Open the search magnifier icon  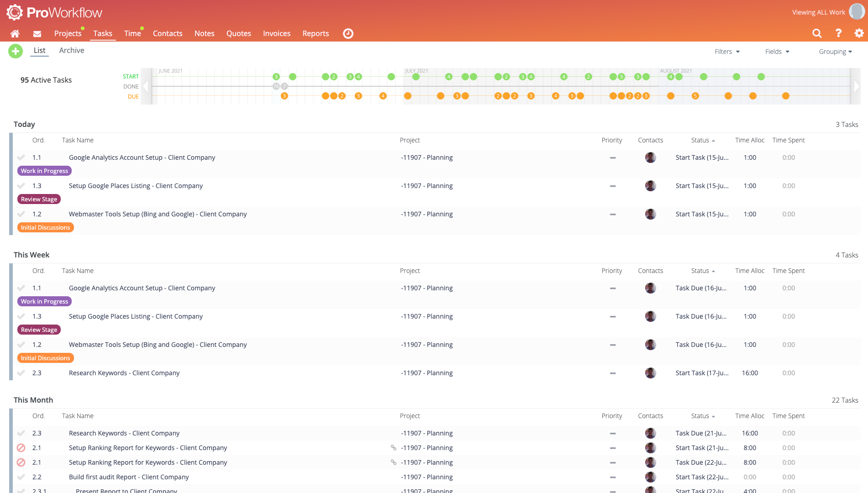pos(817,33)
